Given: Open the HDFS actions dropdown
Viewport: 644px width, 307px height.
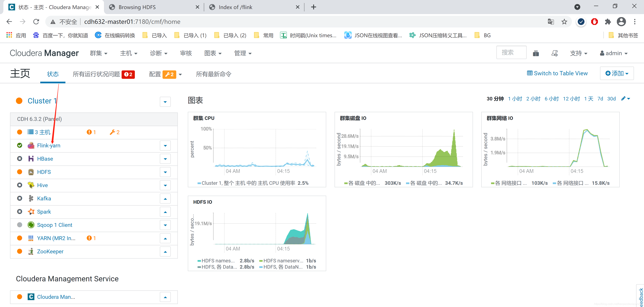Looking at the screenshot, I should (x=165, y=172).
